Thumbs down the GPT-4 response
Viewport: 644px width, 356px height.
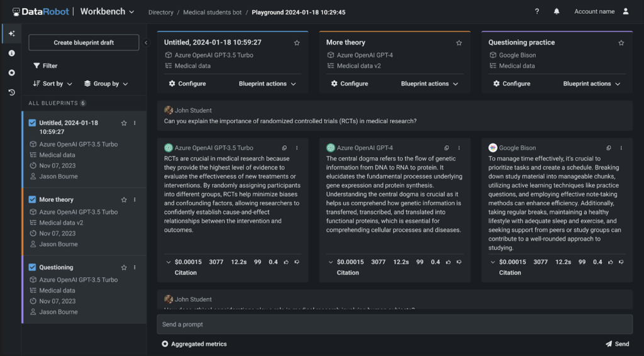[x=459, y=262]
